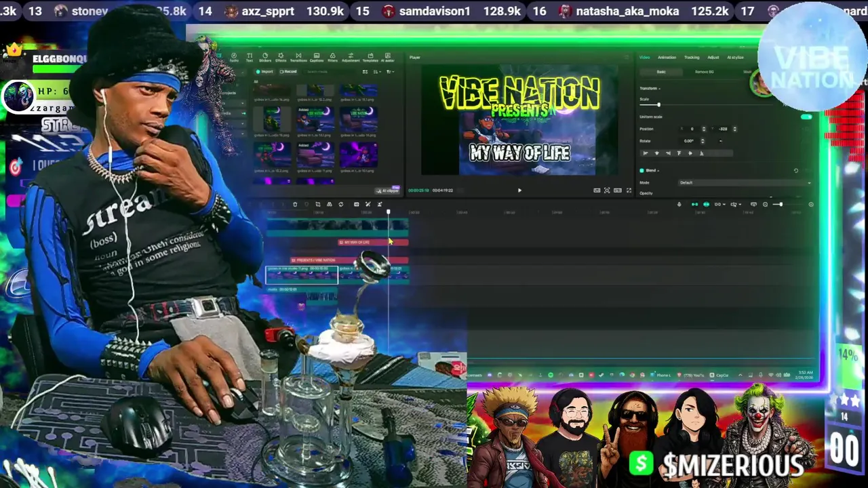The height and width of the screenshot is (488, 868).
Task: Open the Effects library
Action: [x=281, y=57]
